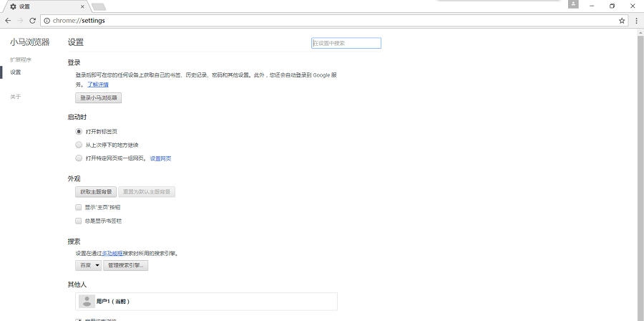Select the 用户1（当前）row
The height and width of the screenshot is (321, 644).
[x=206, y=301]
